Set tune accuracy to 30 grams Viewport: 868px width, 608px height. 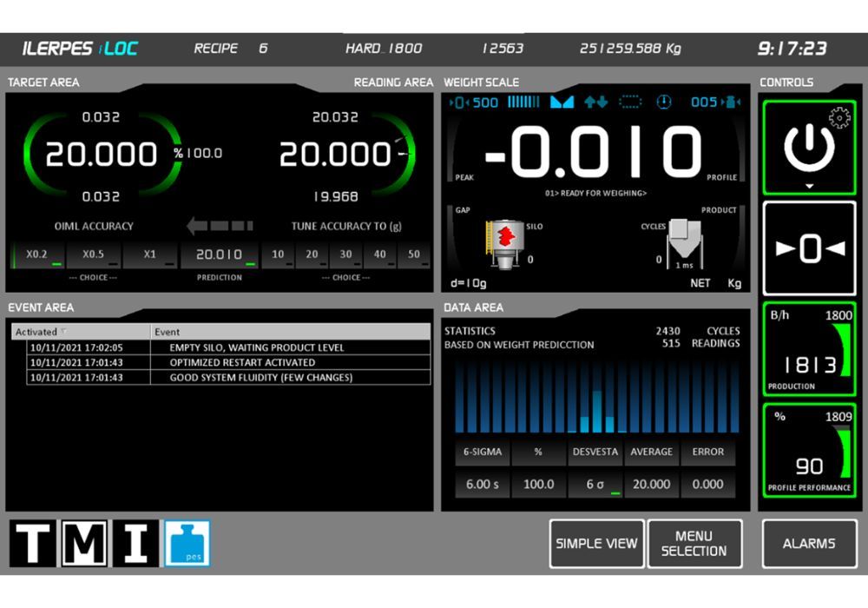(x=345, y=255)
